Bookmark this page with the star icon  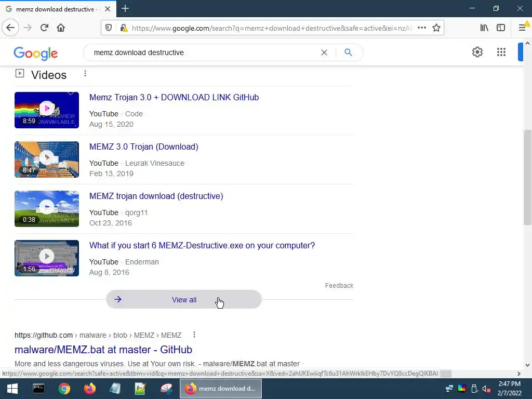[x=436, y=28]
